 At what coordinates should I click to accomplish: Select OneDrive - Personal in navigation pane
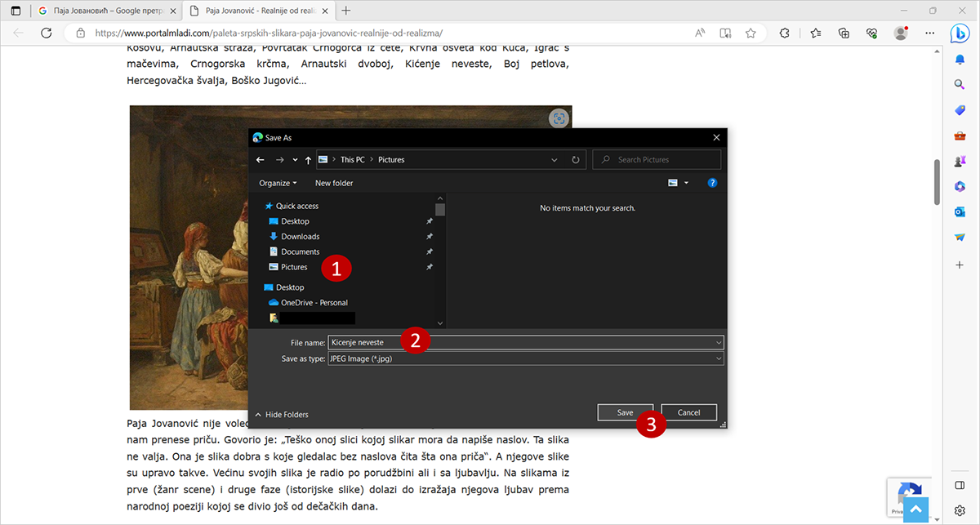click(x=314, y=303)
